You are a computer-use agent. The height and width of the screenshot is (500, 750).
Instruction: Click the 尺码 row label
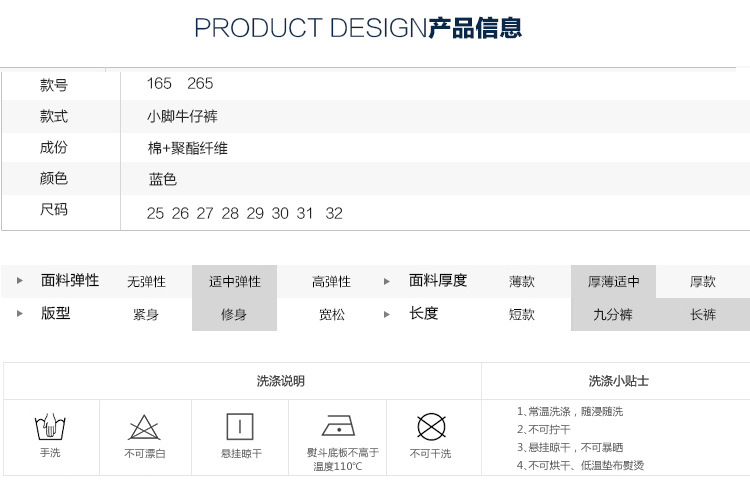point(54,210)
